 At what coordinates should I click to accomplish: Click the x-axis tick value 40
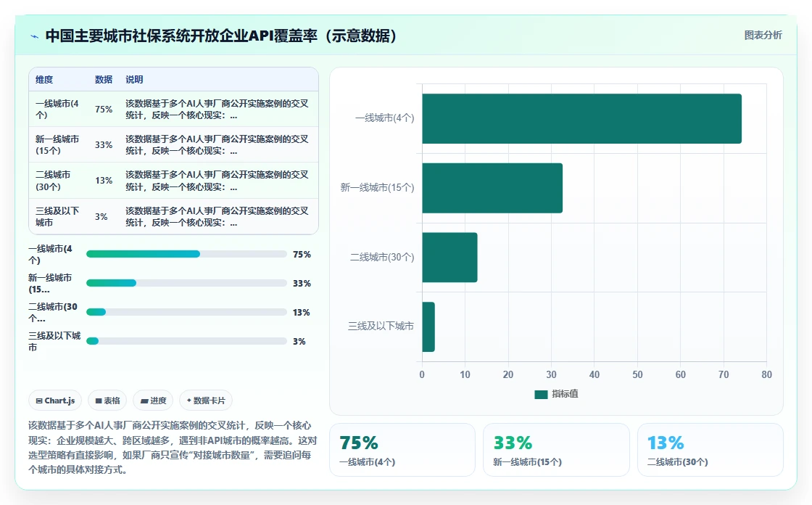pos(594,374)
